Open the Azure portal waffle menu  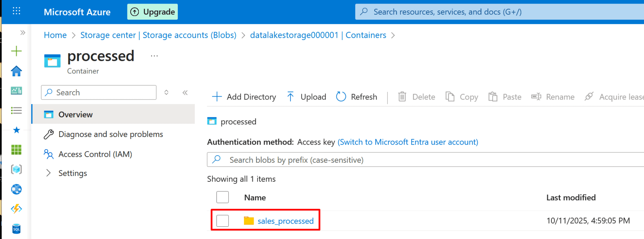pos(16,11)
